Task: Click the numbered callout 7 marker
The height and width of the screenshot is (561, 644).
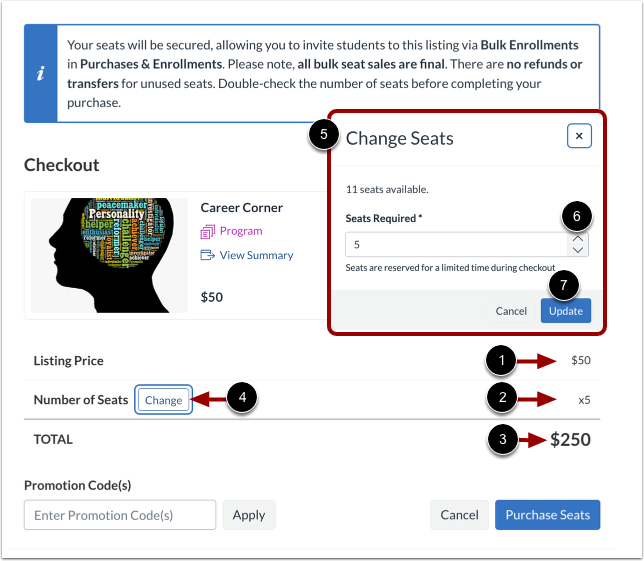Action: (563, 285)
